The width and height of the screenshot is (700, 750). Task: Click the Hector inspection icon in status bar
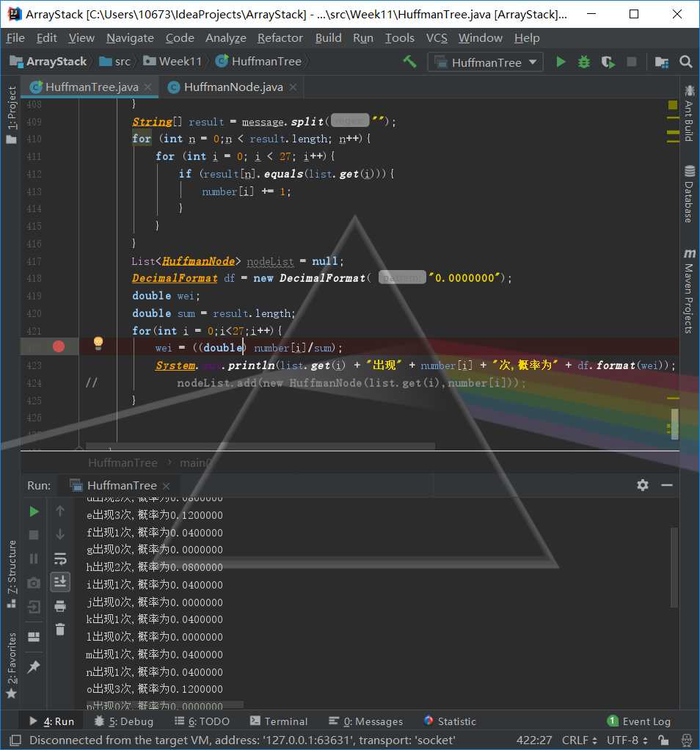(x=687, y=740)
